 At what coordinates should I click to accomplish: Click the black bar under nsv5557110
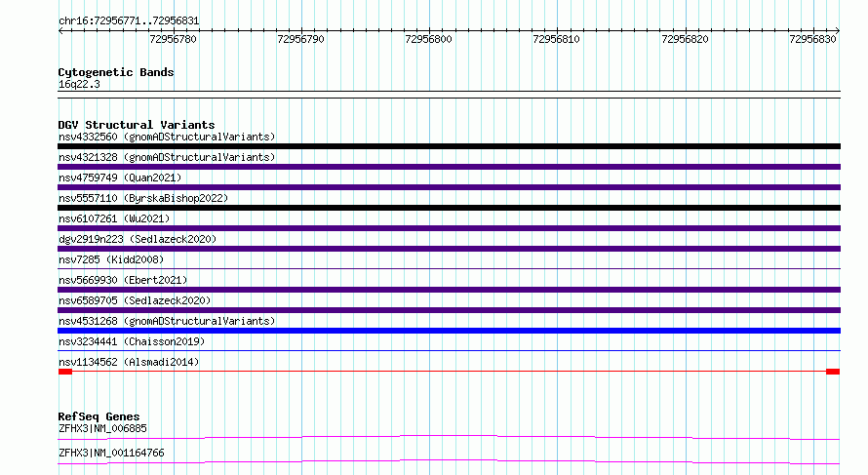[449, 208]
